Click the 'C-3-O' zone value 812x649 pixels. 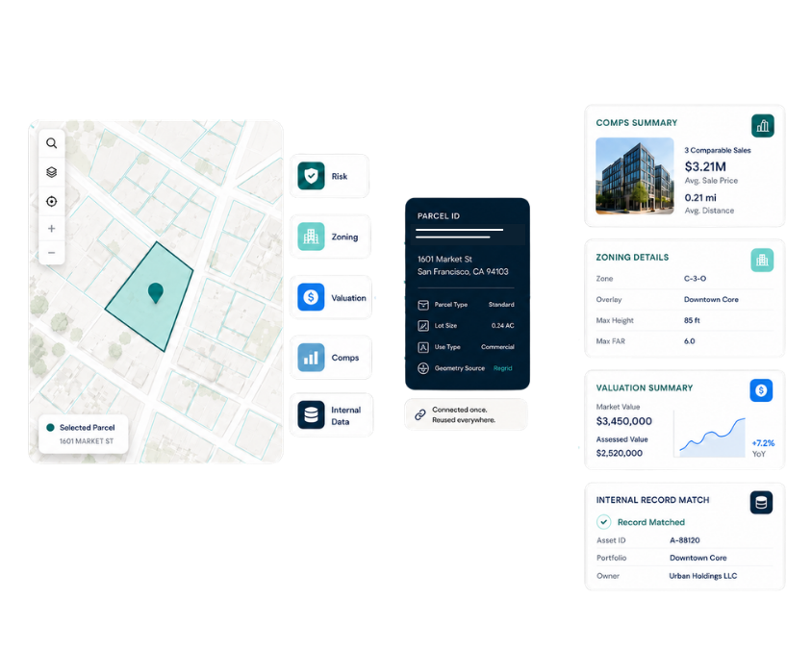click(x=695, y=279)
